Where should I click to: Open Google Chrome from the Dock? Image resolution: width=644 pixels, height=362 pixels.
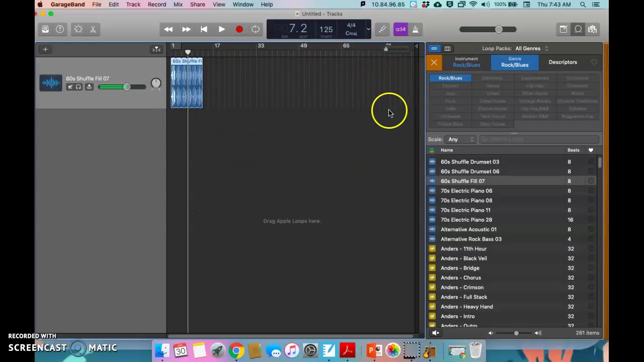236,350
